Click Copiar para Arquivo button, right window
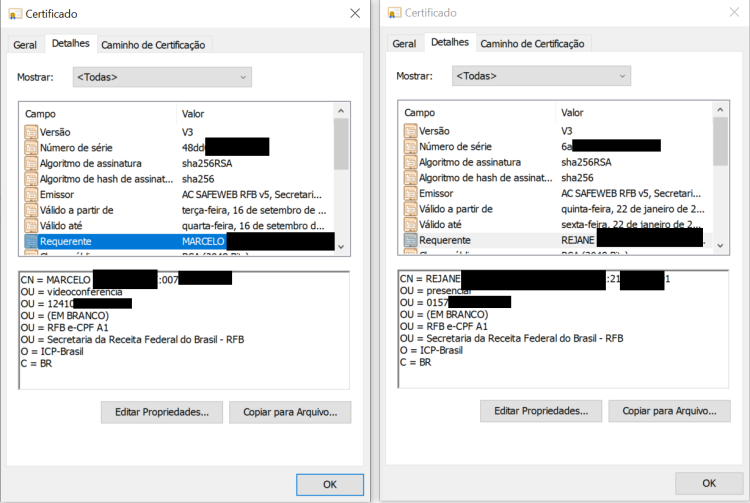Screen dimensions: 750x503 [669, 411]
